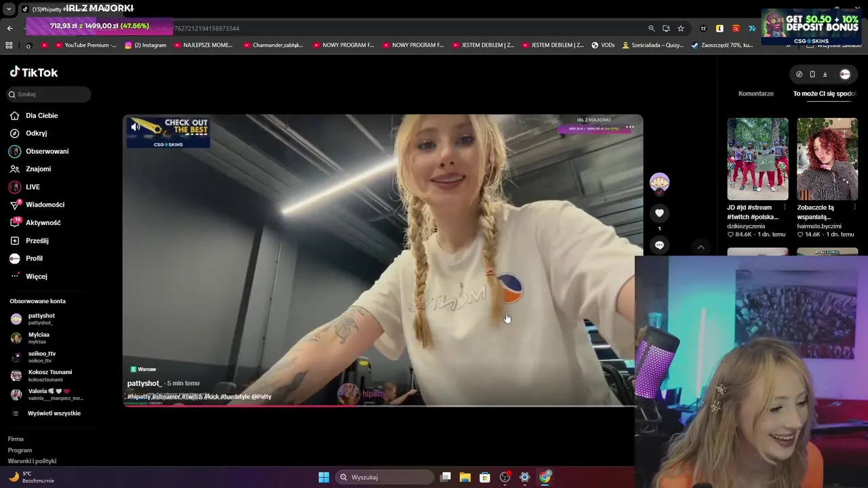Click the pattyshot_ author name on video
The image size is (868, 488).
(x=144, y=384)
